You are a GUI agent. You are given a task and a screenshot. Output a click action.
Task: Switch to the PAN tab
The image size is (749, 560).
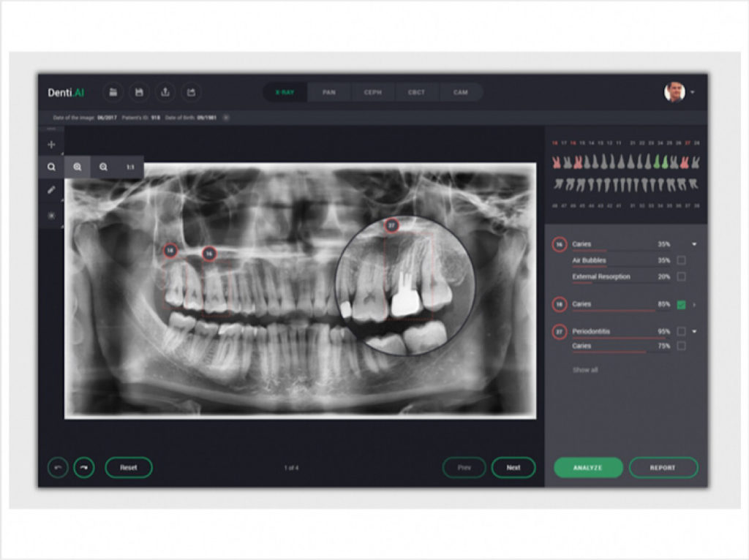329,93
